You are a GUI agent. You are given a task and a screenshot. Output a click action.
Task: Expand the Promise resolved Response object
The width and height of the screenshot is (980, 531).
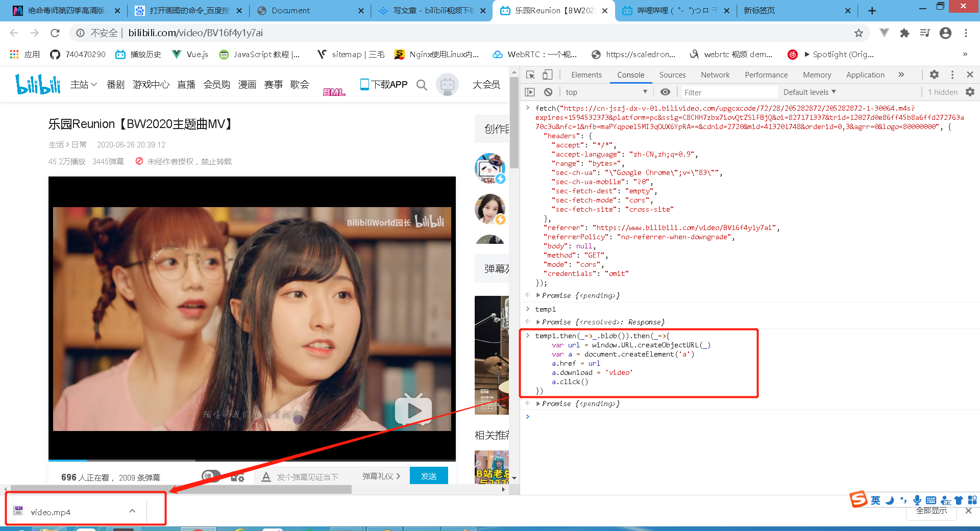pos(538,322)
